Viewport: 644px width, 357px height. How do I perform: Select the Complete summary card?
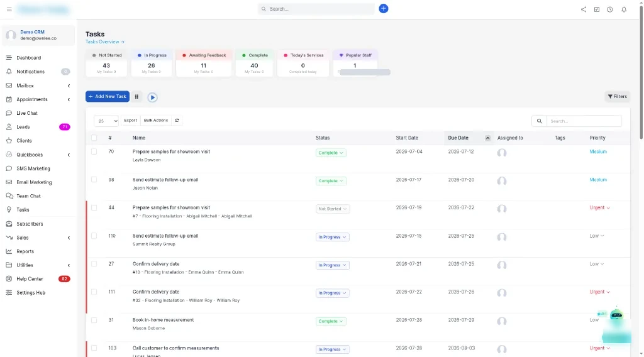coord(254,63)
